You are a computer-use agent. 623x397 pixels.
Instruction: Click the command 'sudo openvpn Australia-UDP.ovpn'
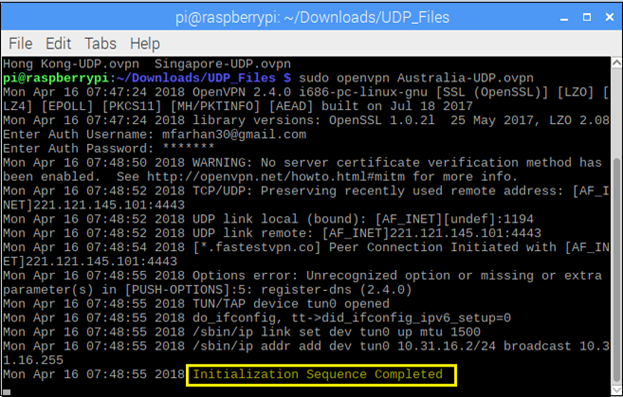click(x=416, y=78)
